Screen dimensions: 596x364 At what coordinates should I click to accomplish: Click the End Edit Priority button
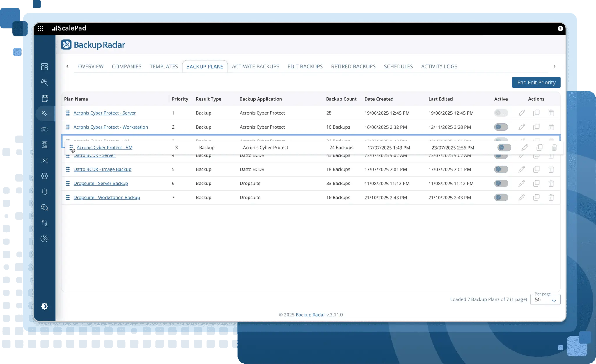(x=536, y=82)
